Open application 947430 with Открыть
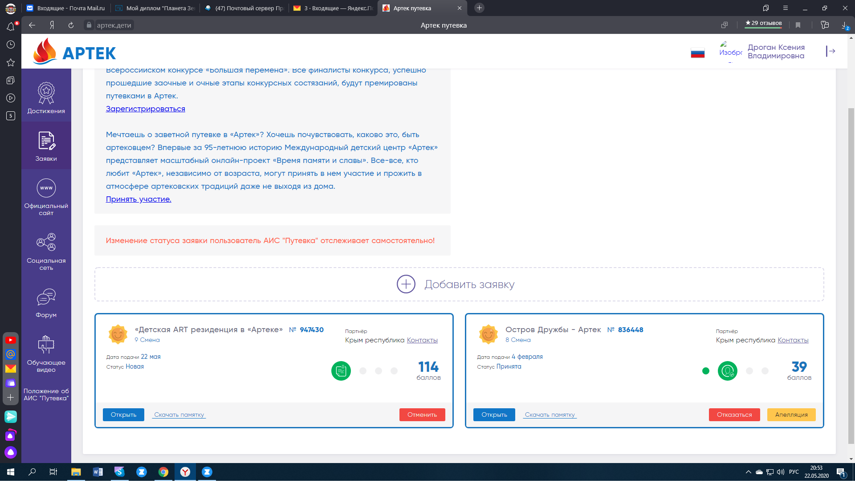Screen dimensions: 855x504 (x=123, y=415)
